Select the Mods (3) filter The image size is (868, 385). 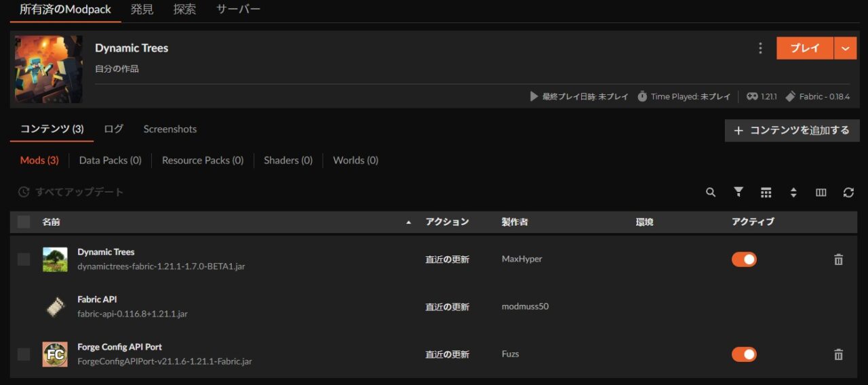point(39,161)
